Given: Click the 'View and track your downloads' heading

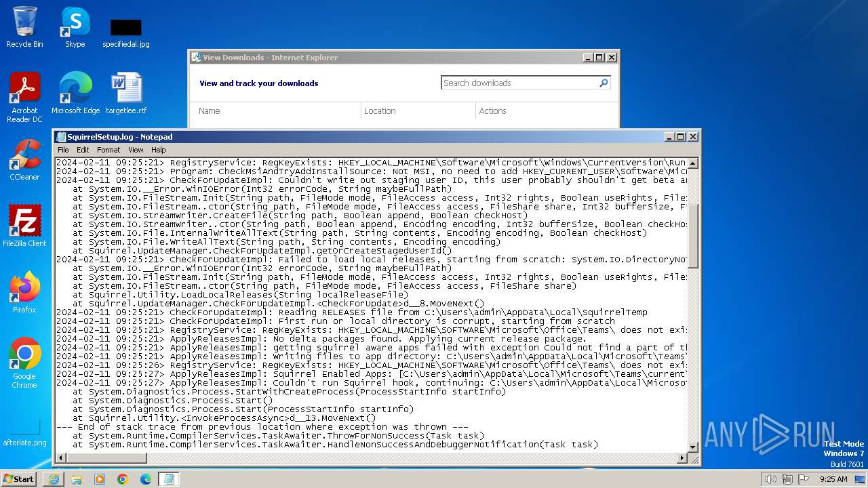Looking at the screenshot, I should [x=259, y=83].
